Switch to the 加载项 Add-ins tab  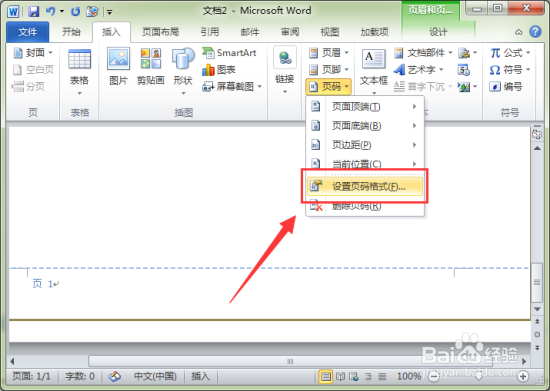[375, 32]
